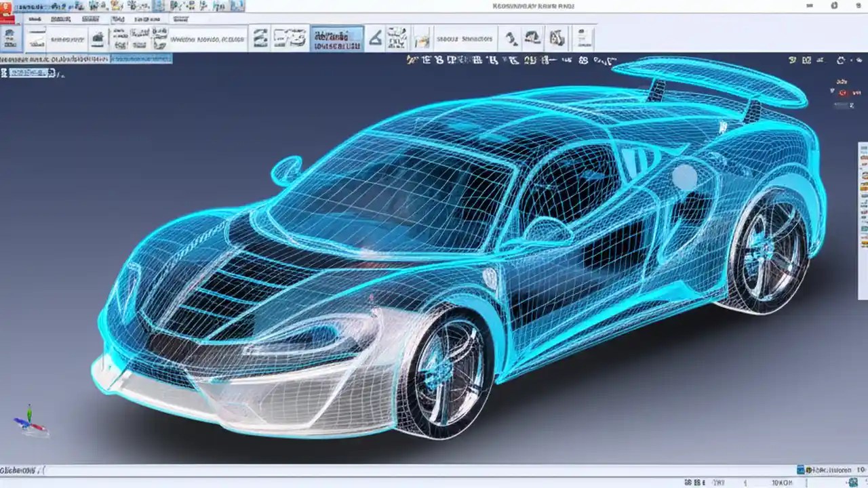The height and width of the screenshot is (488, 868).
Task: Click the 3D compass at the bottom left of the viewport
Action: [32, 426]
